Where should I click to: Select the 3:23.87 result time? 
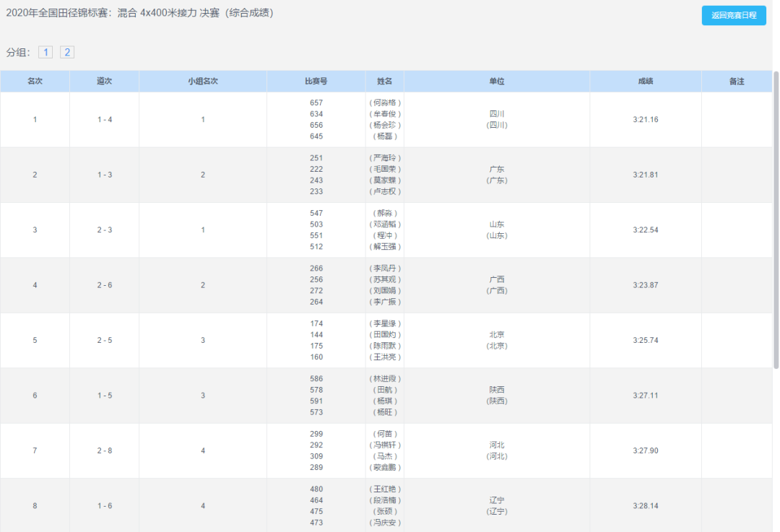coord(645,285)
